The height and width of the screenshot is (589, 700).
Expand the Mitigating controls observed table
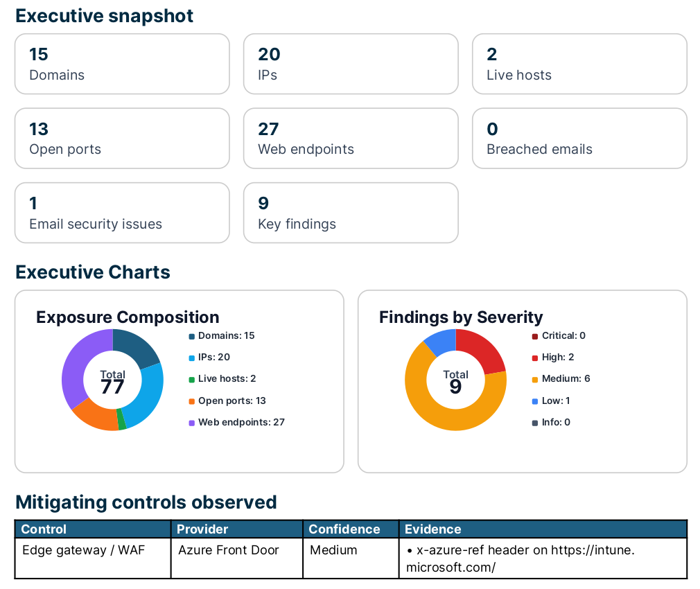click(x=145, y=502)
